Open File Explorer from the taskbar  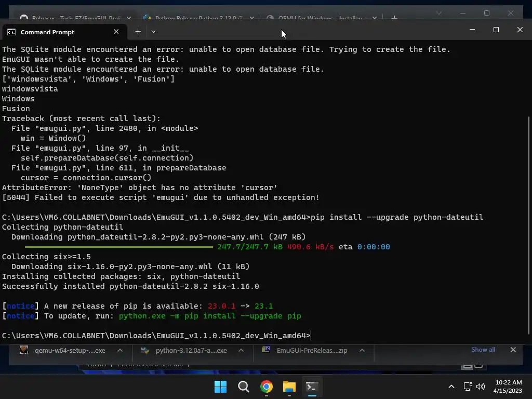tap(289, 387)
